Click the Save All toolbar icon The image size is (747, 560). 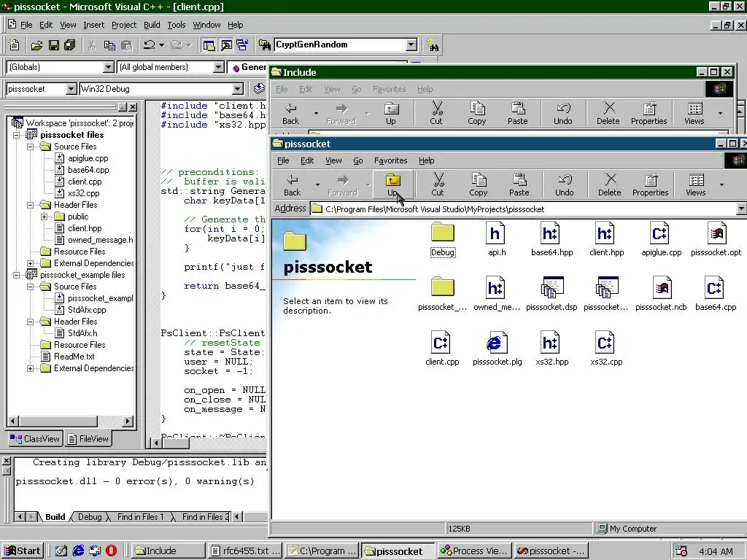(69, 45)
